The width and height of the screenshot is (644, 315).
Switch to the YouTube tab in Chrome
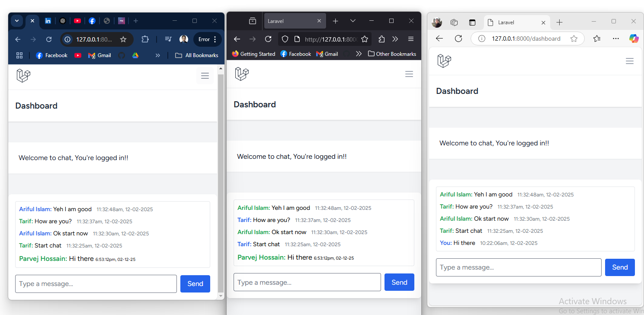pos(77,21)
